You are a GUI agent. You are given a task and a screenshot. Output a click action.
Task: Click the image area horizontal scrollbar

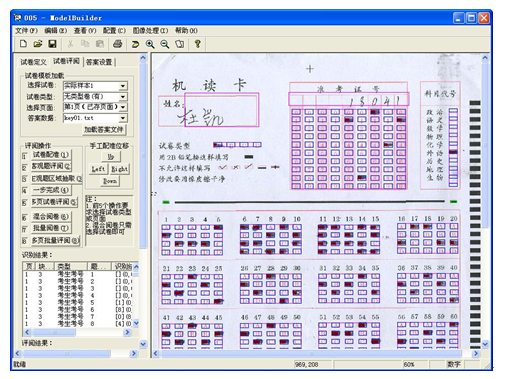(x=315, y=353)
